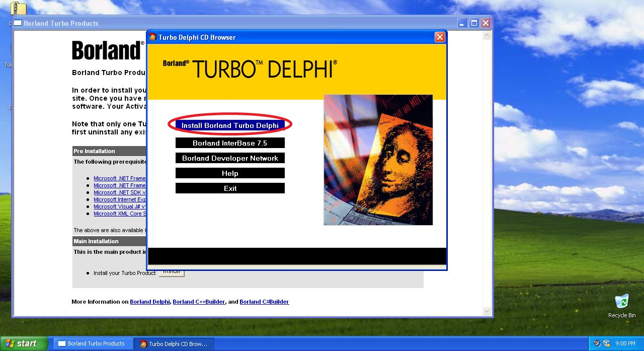644x351 pixels.
Task: Close the Turbo Delphi CD Browser window
Action: tap(440, 37)
